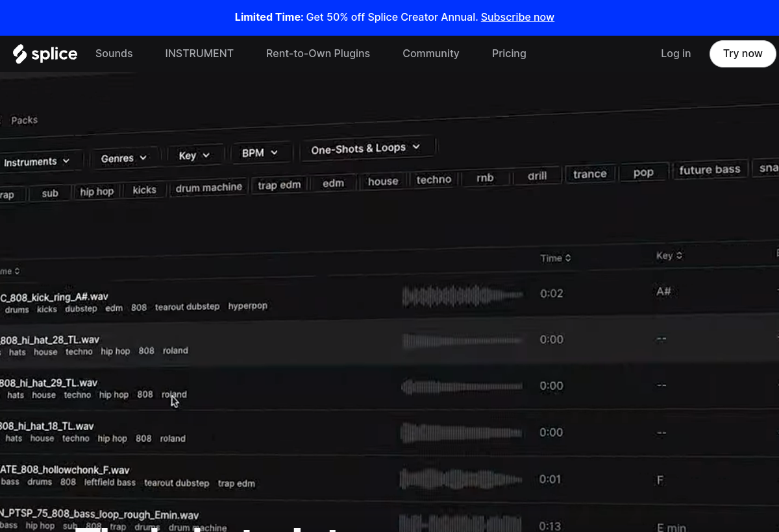Select the kicks tag chip
This screenshot has height=532, width=779.
[x=144, y=189]
